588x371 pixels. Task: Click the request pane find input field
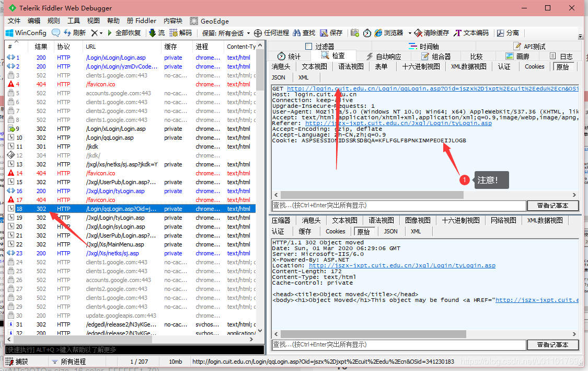[399, 206]
